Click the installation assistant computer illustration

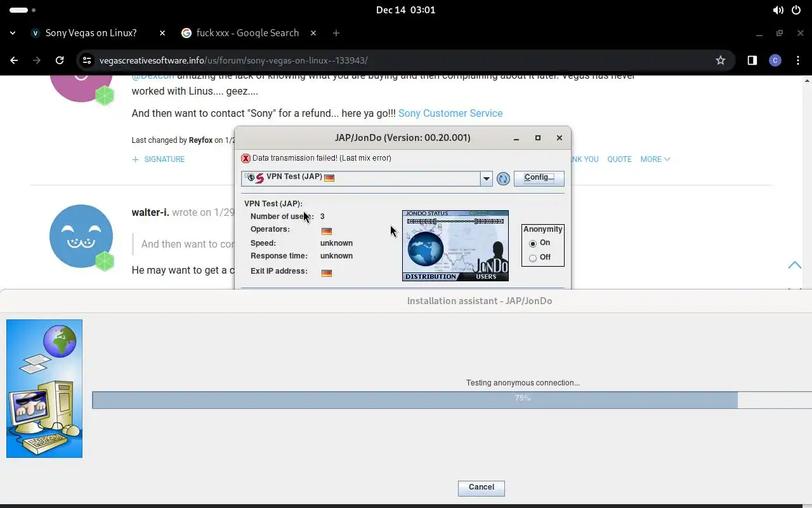click(44, 389)
